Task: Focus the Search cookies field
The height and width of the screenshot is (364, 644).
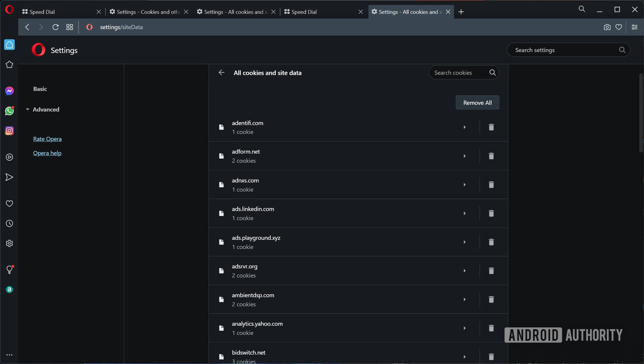Action: (x=464, y=73)
